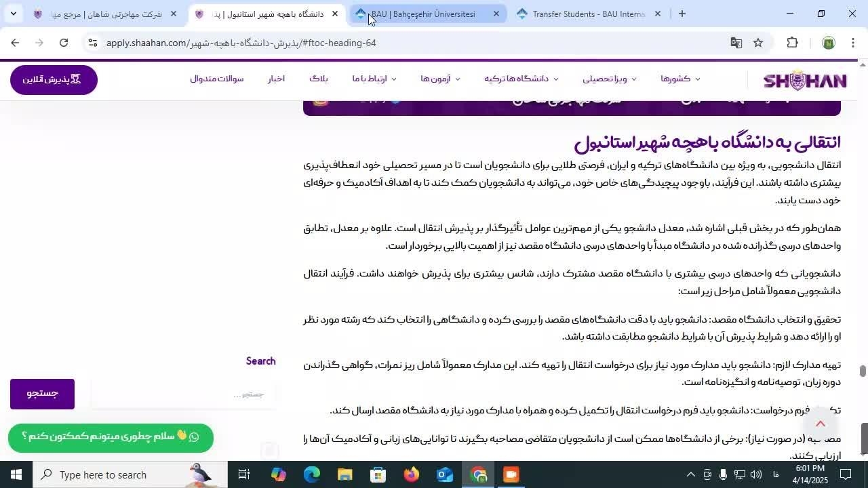The width and height of the screenshot is (868, 488).
Task: Click the sidebar search input field
Action: [x=183, y=394]
